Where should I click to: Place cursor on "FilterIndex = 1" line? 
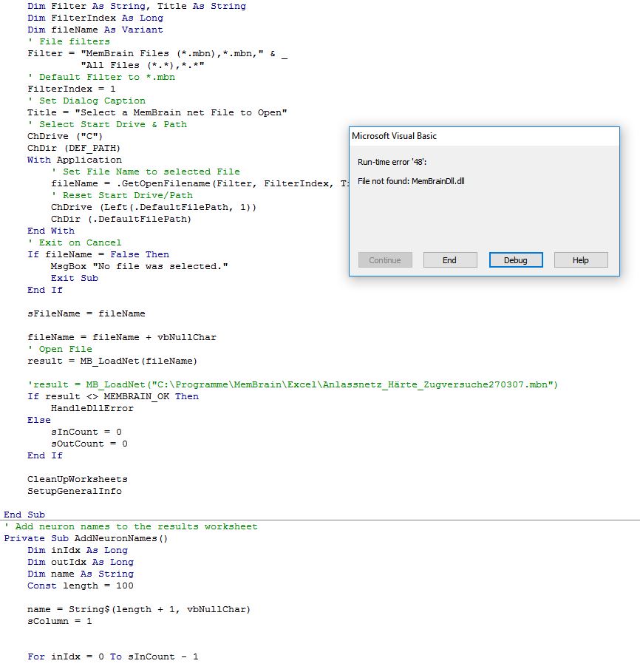71,89
